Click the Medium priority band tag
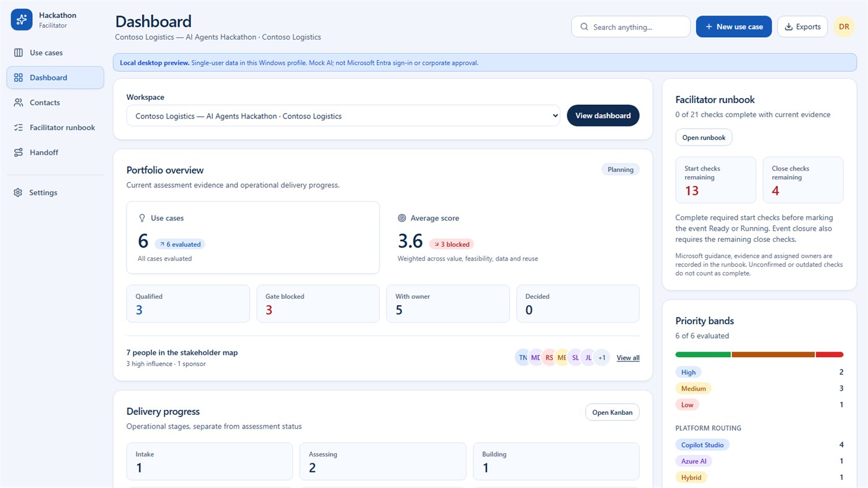 (693, 388)
